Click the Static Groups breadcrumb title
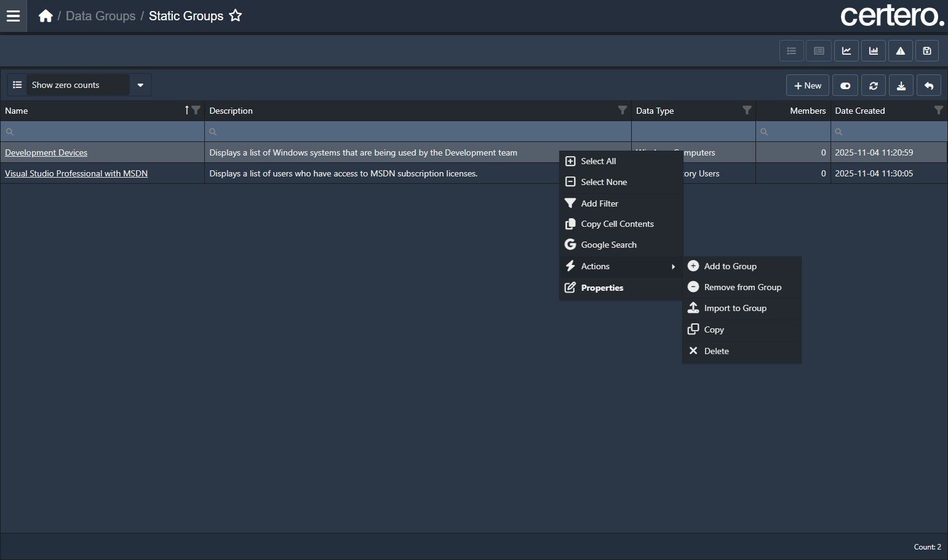The width and height of the screenshot is (948, 560). (x=186, y=16)
